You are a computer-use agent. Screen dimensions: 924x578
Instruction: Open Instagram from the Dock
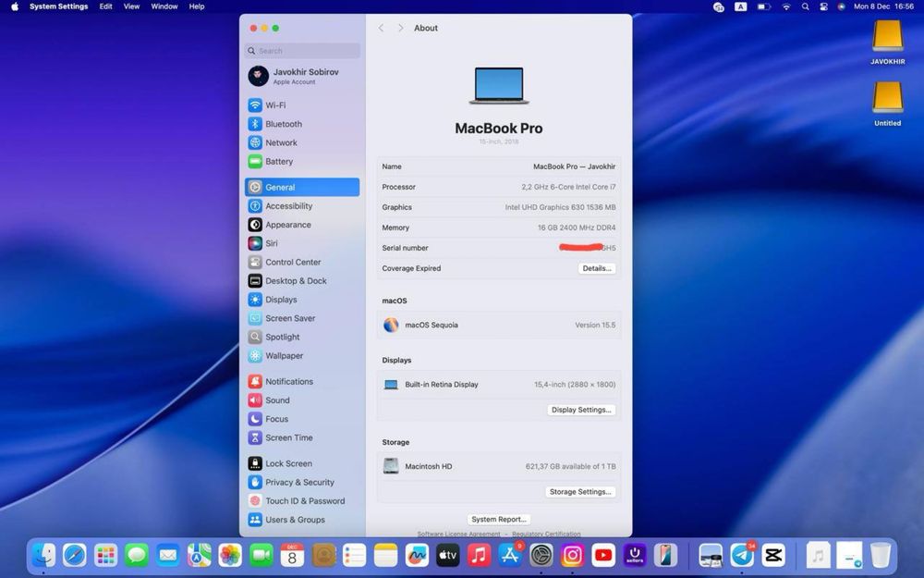[572, 555]
